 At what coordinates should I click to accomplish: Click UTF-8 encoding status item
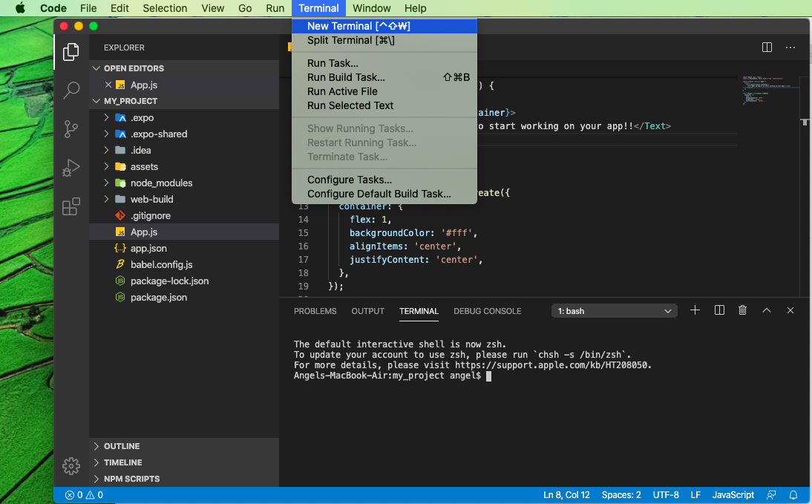[666, 494]
